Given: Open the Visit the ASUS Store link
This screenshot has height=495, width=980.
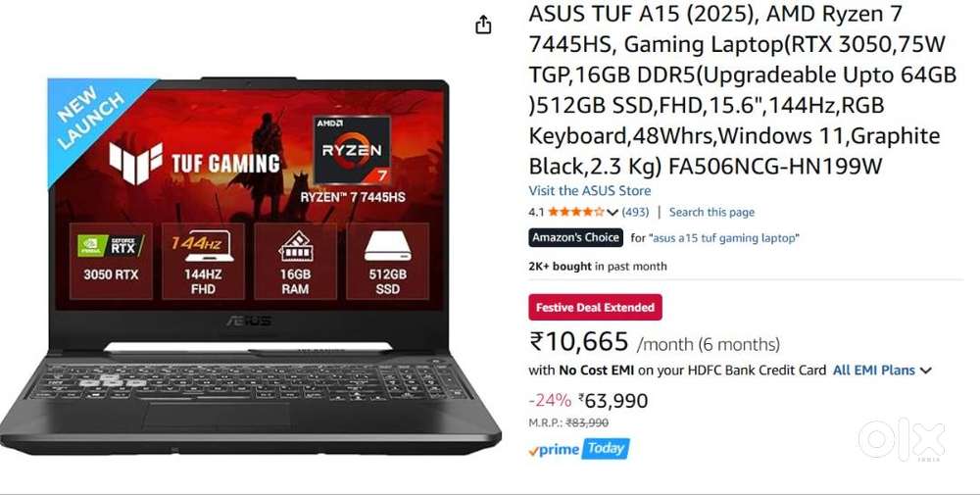Looking at the screenshot, I should tap(589, 190).
